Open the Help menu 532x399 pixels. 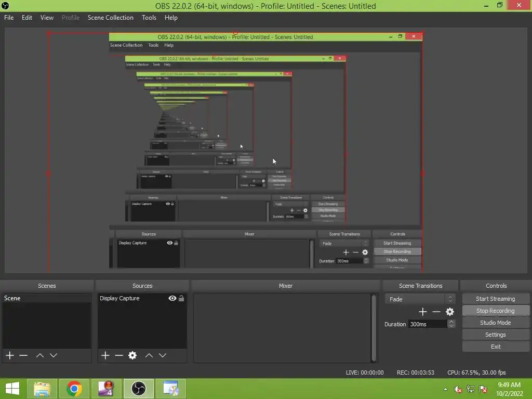point(171,18)
